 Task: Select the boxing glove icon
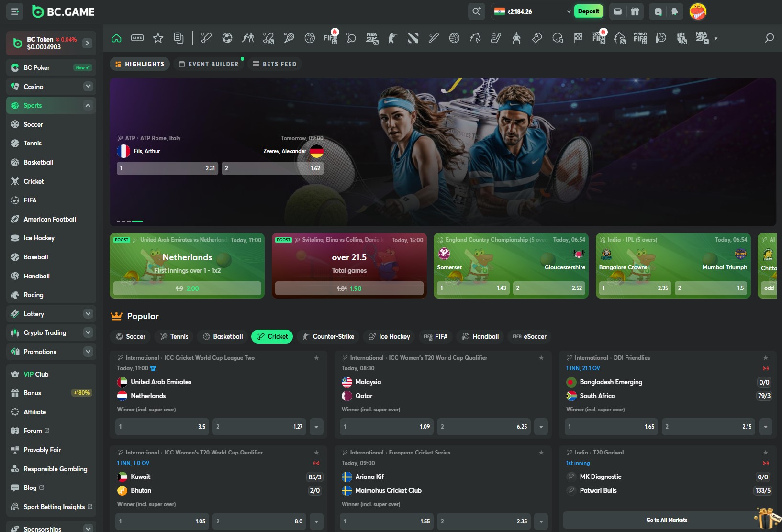pyautogui.click(x=537, y=38)
